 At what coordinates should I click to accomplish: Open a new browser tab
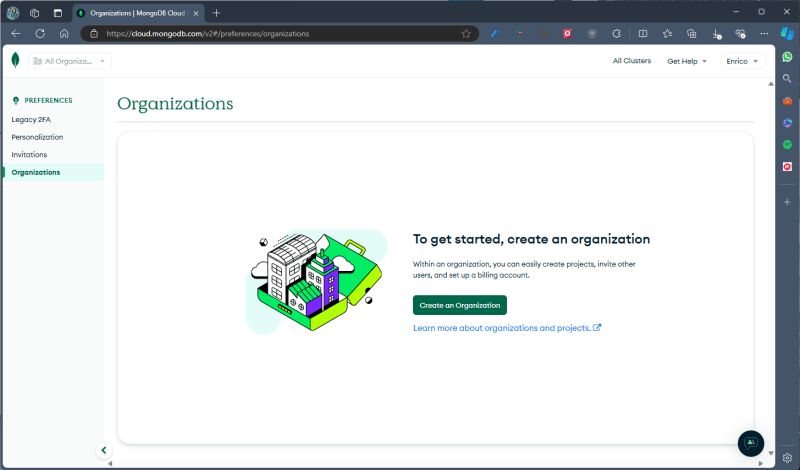click(216, 13)
